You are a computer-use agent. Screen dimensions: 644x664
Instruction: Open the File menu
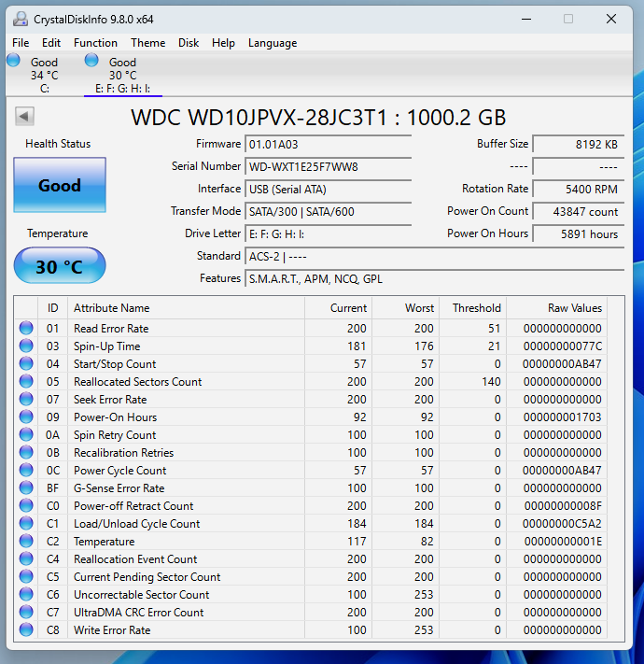21,43
